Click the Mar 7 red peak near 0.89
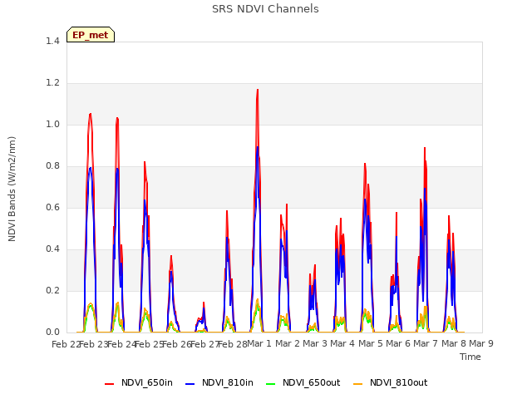The width and height of the screenshot is (532, 399). point(425,148)
